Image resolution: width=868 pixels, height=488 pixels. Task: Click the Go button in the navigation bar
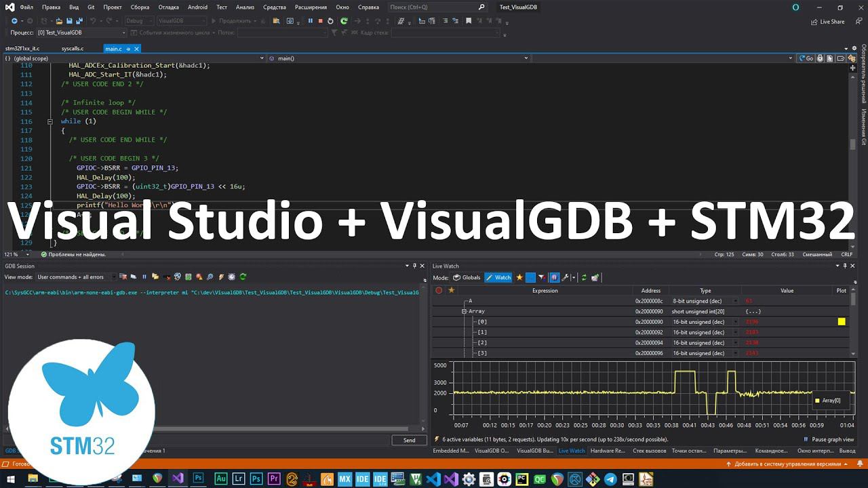(806, 58)
